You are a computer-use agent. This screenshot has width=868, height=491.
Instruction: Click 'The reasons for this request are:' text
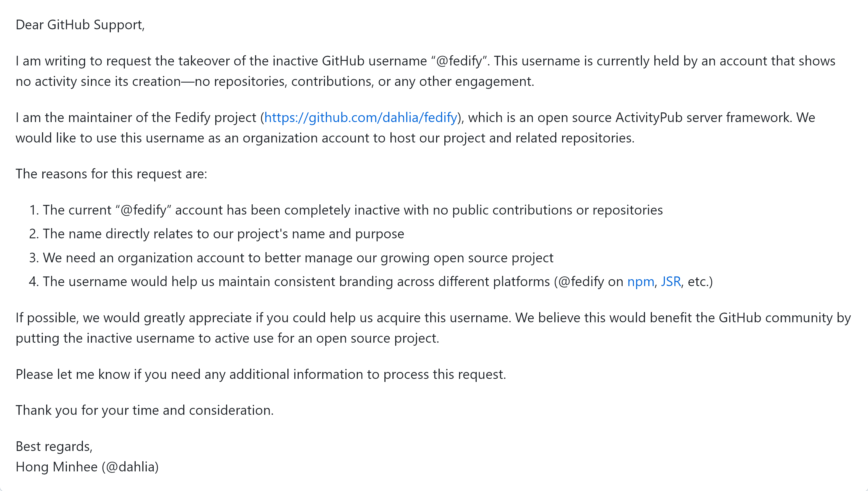pos(111,174)
